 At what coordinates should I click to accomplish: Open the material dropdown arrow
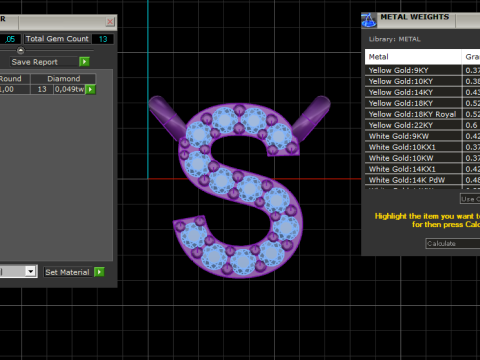tap(31, 271)
